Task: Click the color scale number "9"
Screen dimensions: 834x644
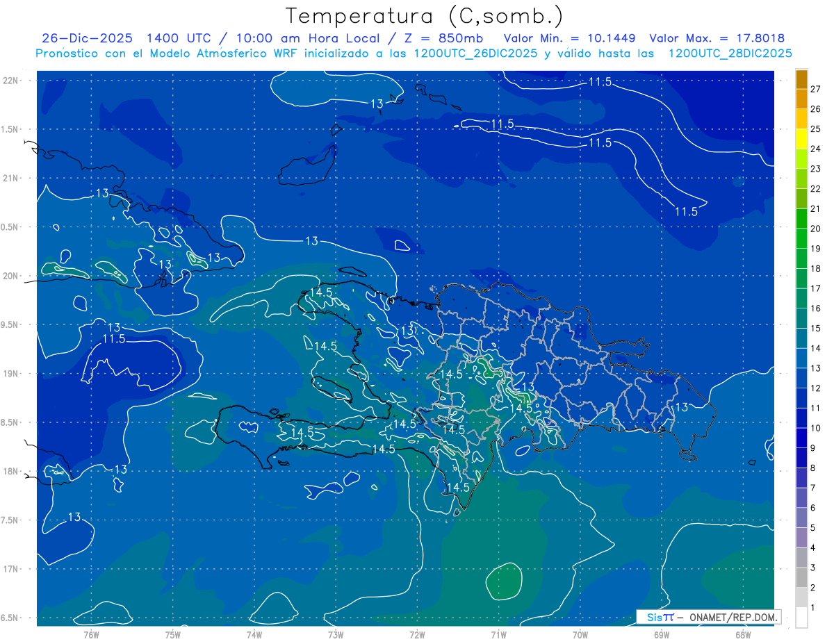Action: [813, 448]
